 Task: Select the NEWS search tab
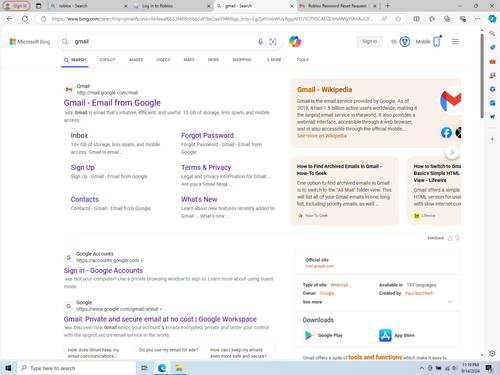213,60
